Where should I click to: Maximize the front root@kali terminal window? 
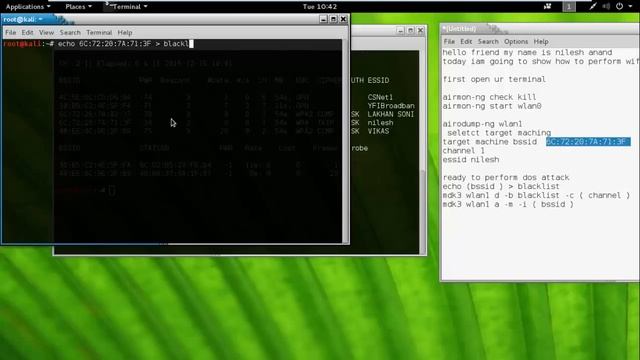coord(333,19)
